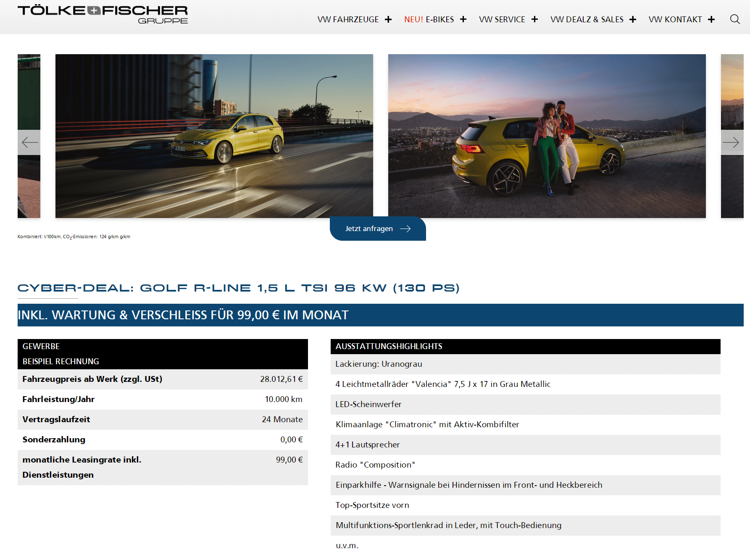
Task: Show previous gallery image with left arrow
Action: click(x=29, y=142)
